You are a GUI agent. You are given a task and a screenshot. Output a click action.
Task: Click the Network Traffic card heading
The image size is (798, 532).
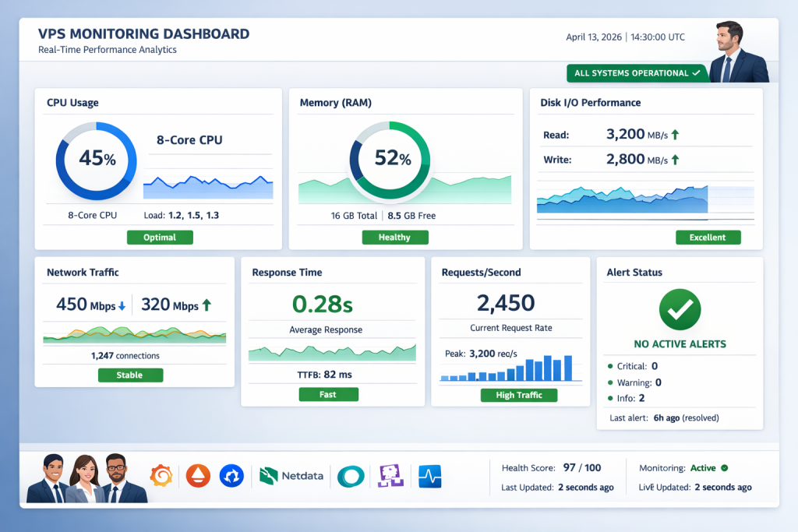coord(83,273)
